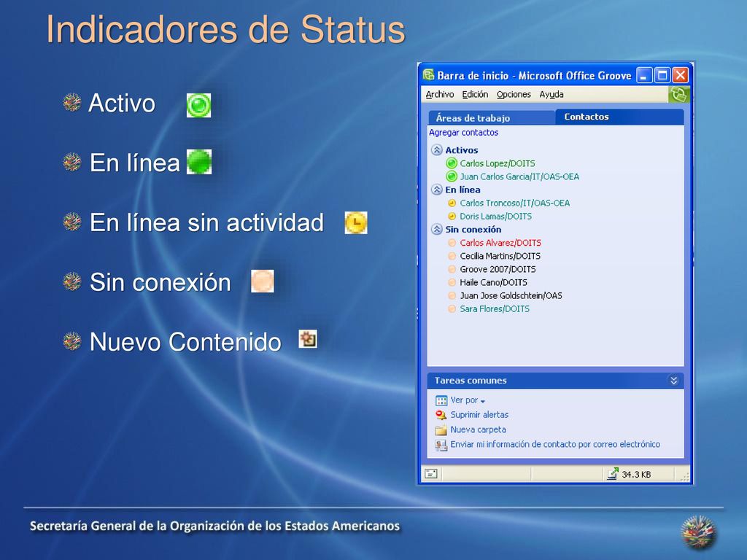
Task: Click the message icon in status bar
Action: [x=431, y=474]
